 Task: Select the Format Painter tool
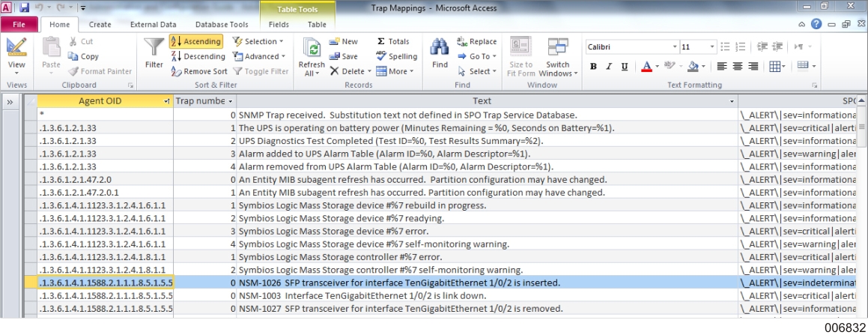coord(100,71)
